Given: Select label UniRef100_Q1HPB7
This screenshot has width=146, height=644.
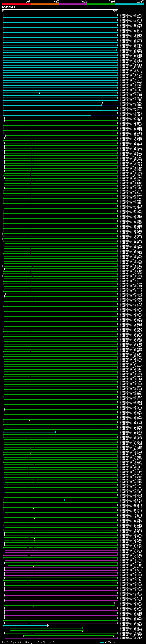Looking at the screenshot, I should coord(131,625).
